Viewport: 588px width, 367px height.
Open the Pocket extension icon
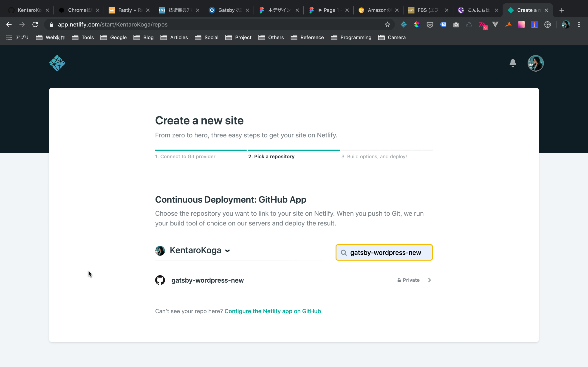point(430,25)
